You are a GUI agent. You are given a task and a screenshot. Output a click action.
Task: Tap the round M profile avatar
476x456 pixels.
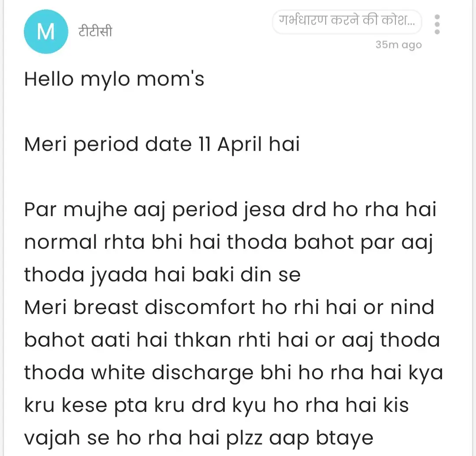click(46, 32)
